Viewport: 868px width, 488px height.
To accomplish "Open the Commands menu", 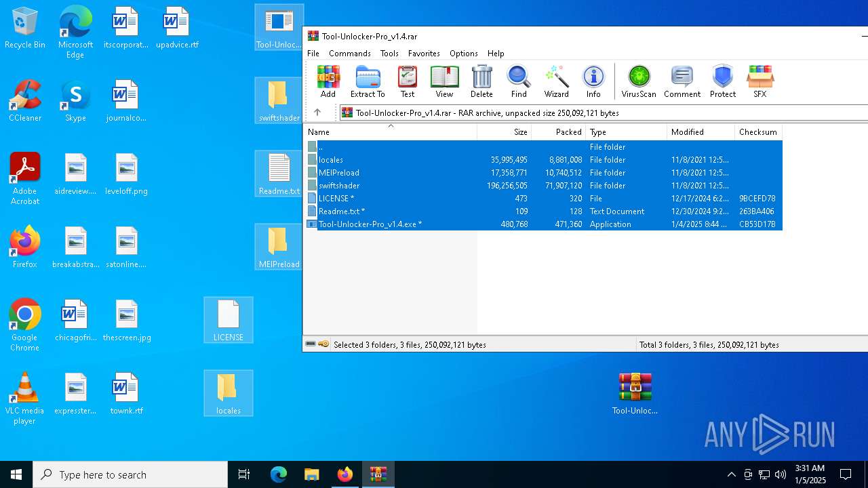I will click(350, 54).
